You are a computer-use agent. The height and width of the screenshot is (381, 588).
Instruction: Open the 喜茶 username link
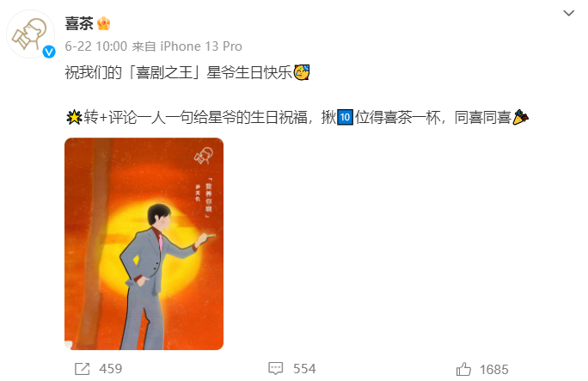79,23
